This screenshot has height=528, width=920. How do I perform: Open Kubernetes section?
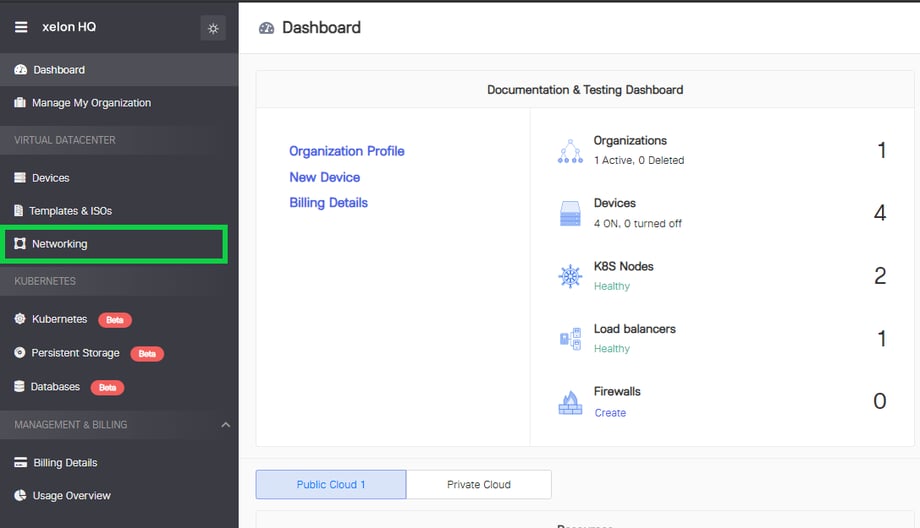pos(119,319)
